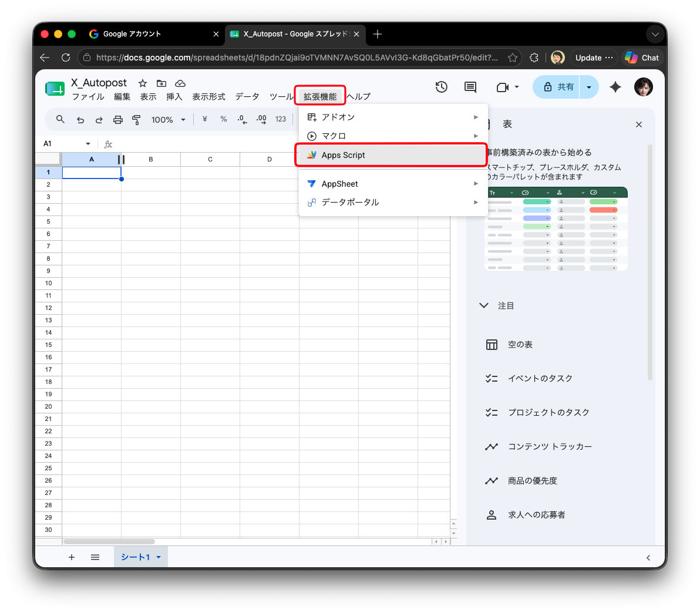Open the version history clock icon
700x613 pixels.
point(441,87)
